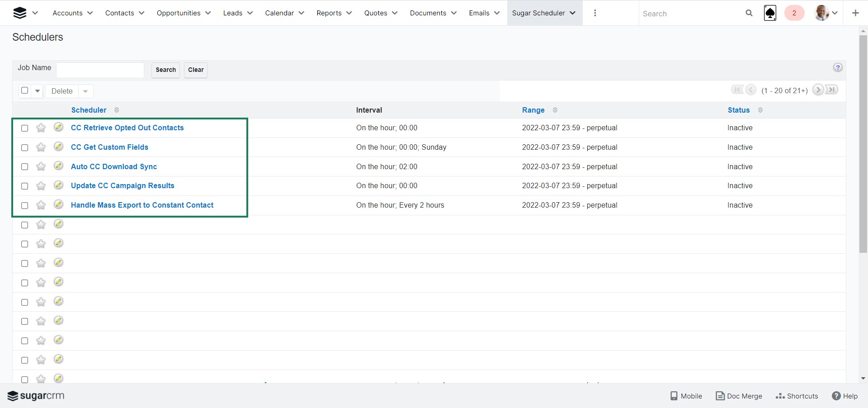The image size is (868, 408).
Task: Favorite Auto CC Download Sync star
Action: coord(41,167)
